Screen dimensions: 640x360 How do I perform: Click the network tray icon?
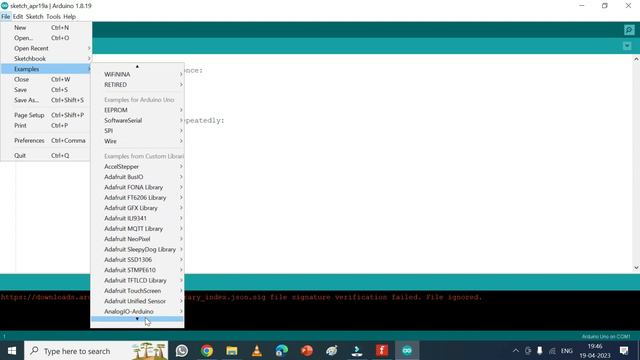click(x=552, y=351)
